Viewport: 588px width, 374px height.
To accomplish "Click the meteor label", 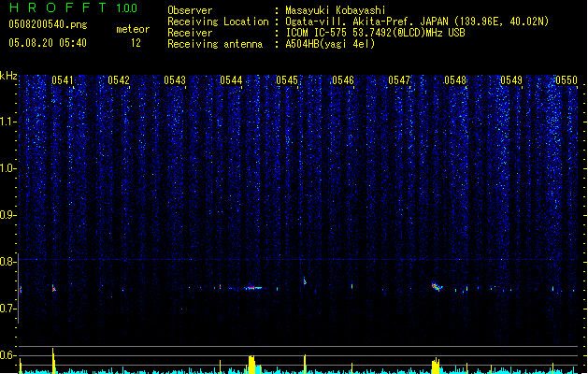I will pyautogui.click(x=133, y=29).
